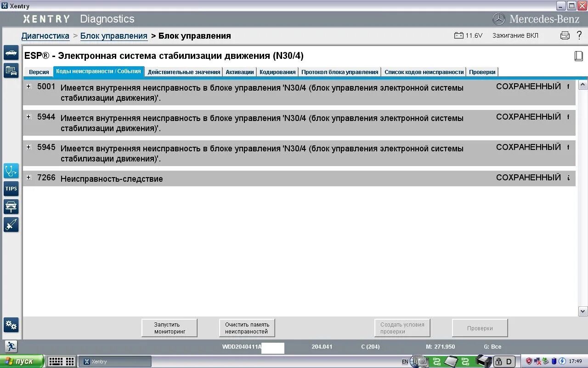Click the 17:49 taskbar clock
Viewport: 588px width, 368px height.
(575, 362)
